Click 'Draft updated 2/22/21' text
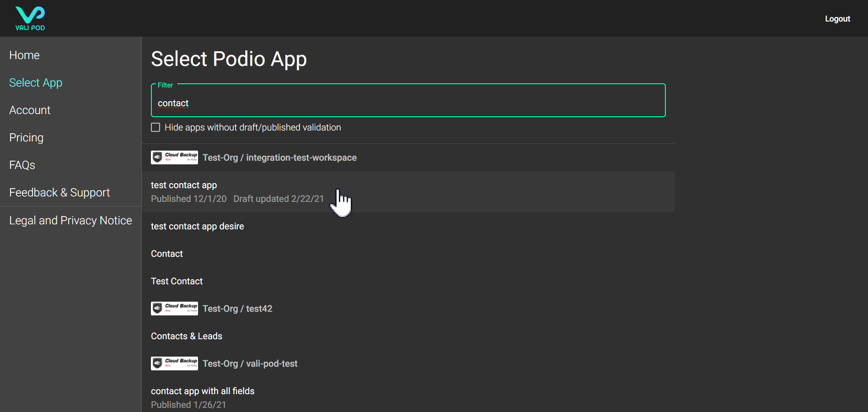Image resolution: width=868 pixels, height=412 pixels. pos(279,199)
